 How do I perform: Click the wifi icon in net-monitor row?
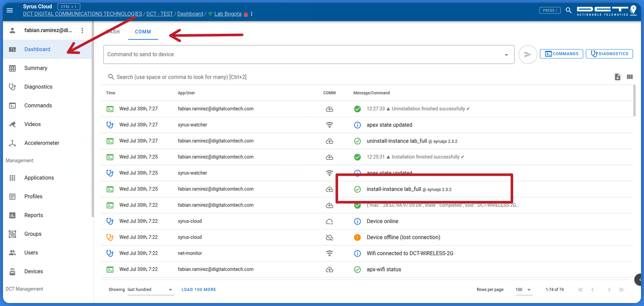click(329, 253)
